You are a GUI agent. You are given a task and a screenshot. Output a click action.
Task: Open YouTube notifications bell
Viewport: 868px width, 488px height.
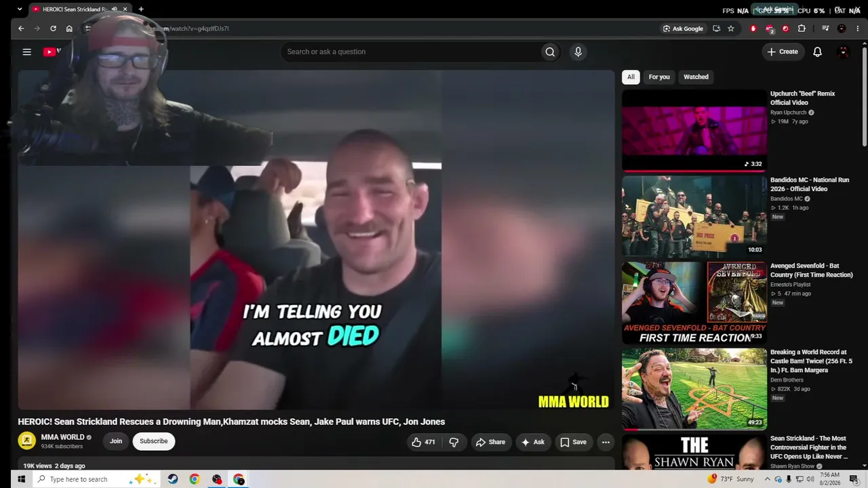817,52
